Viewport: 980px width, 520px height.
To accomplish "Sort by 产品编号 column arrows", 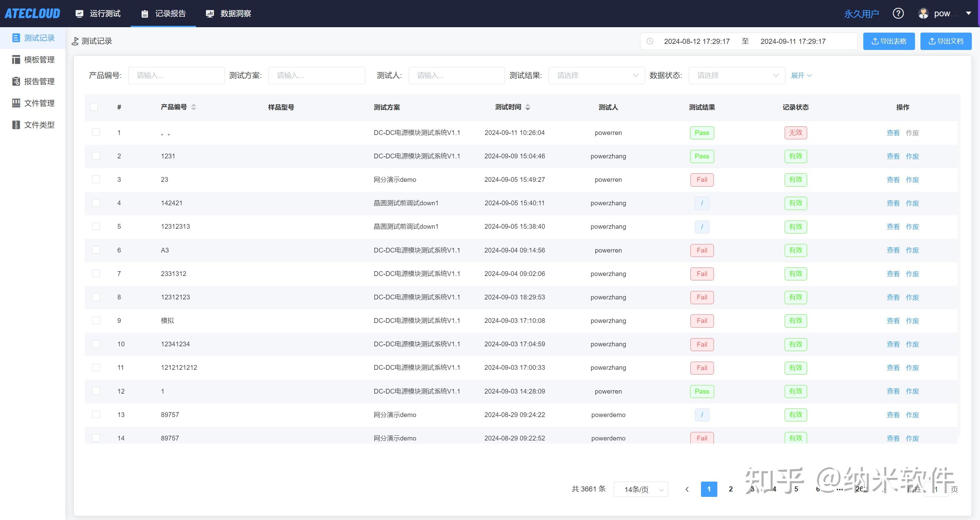I will point(194,107).
